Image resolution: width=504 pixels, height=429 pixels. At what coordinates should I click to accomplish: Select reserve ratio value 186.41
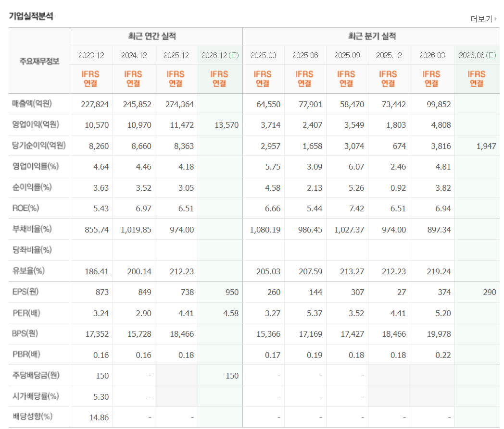97,271
